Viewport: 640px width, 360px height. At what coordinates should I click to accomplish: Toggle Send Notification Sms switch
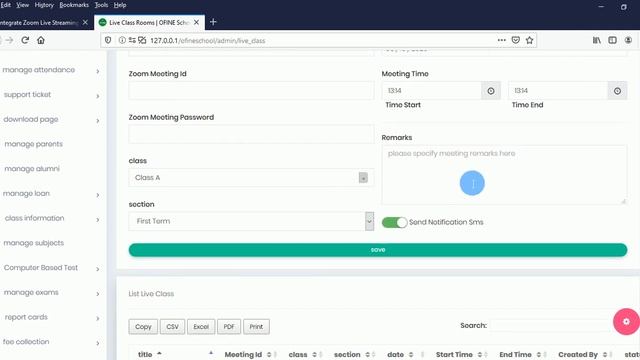point(394,222)
